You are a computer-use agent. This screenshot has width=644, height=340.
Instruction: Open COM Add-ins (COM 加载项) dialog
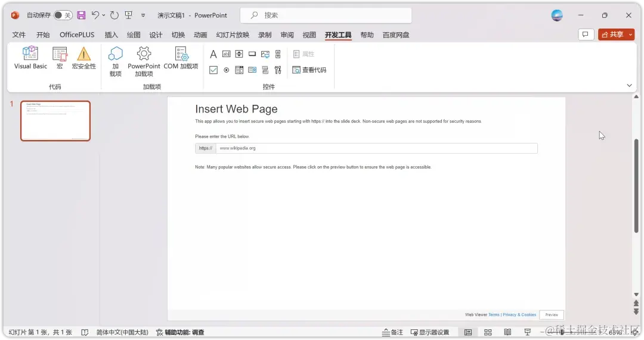coord(181,58)
